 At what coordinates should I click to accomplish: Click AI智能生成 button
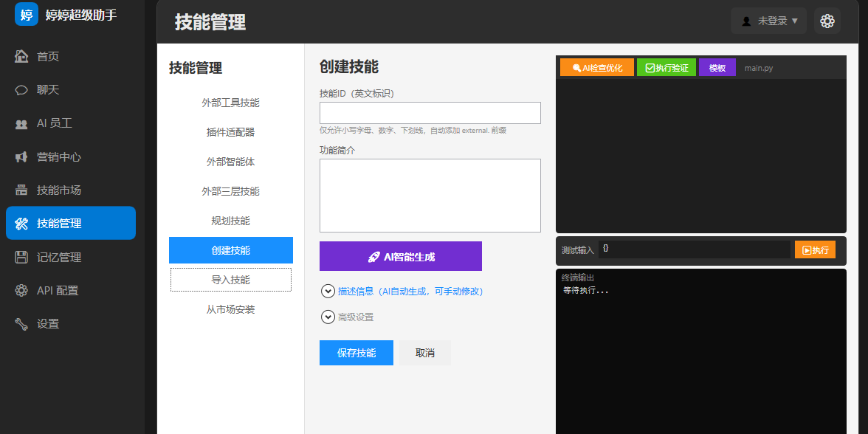(x=401, y=256)
